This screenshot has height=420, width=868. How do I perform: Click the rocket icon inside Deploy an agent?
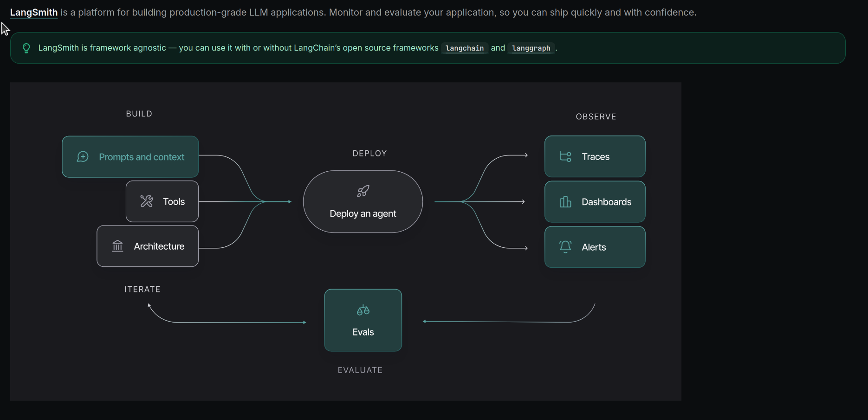(x=363, y=191)
